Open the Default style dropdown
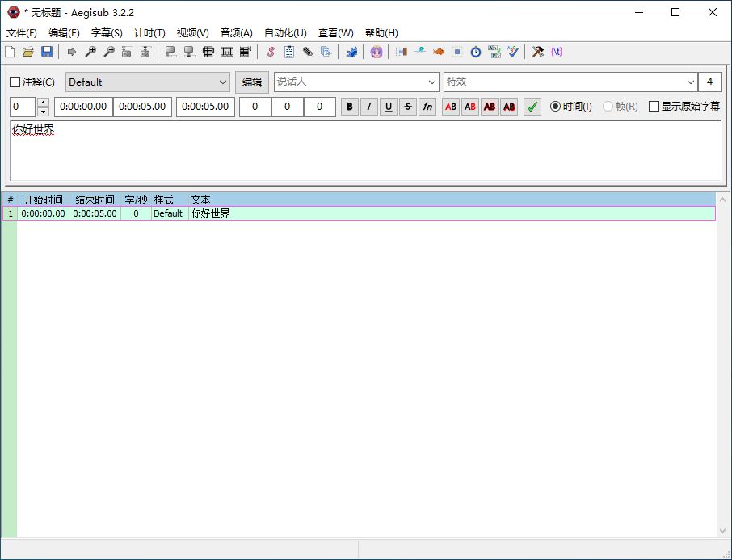This screenshot has height=560, width=732. pos(224,82)
